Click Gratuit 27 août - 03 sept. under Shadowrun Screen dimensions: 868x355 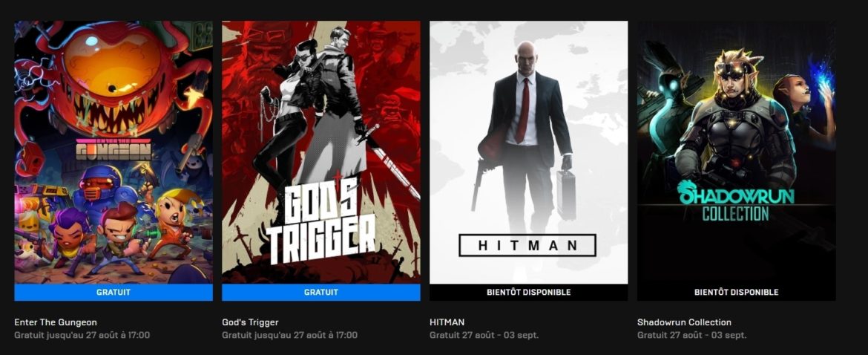point(691,335)
